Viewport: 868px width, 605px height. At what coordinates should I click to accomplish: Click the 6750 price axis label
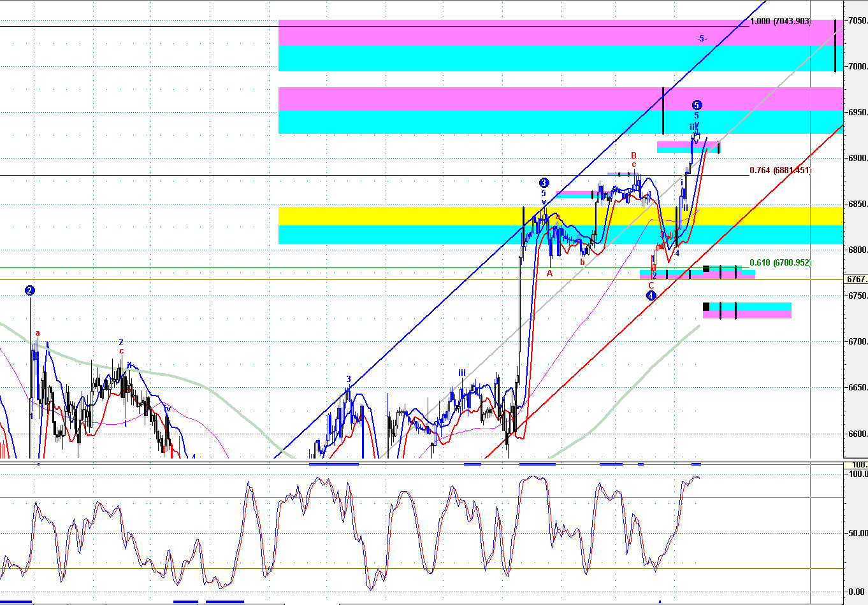point(858,295)
